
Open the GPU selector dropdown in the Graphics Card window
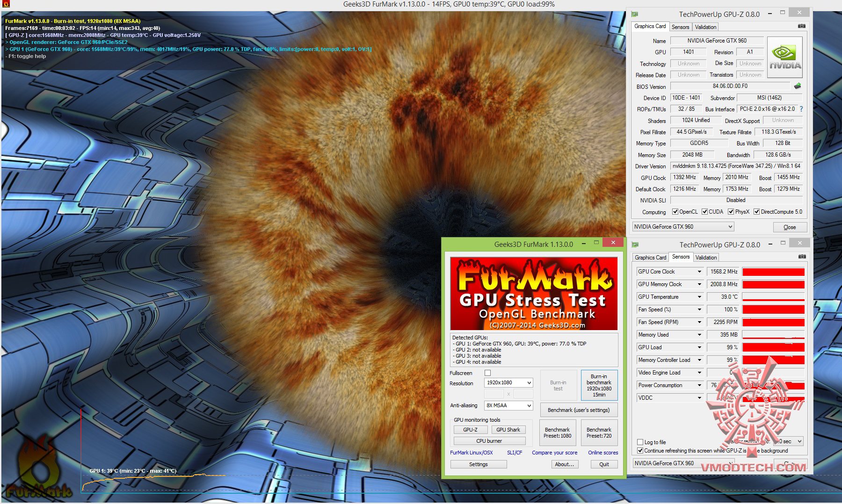(x=683, y=227)
